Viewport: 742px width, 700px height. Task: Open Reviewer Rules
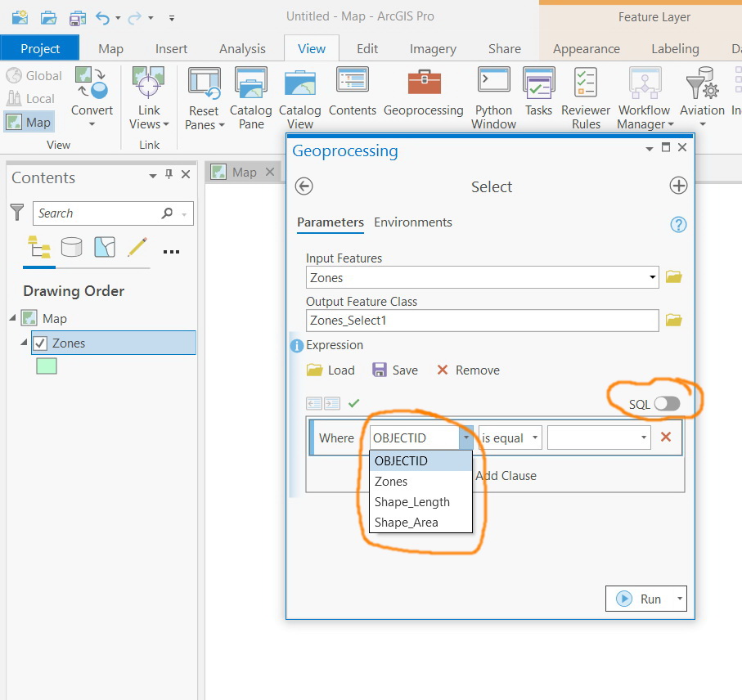pyautogui.click(x=586, y=98)
